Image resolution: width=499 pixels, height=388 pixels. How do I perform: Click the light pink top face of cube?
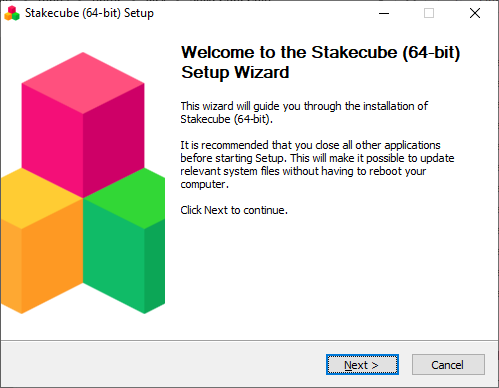click(x=83, y=83)
